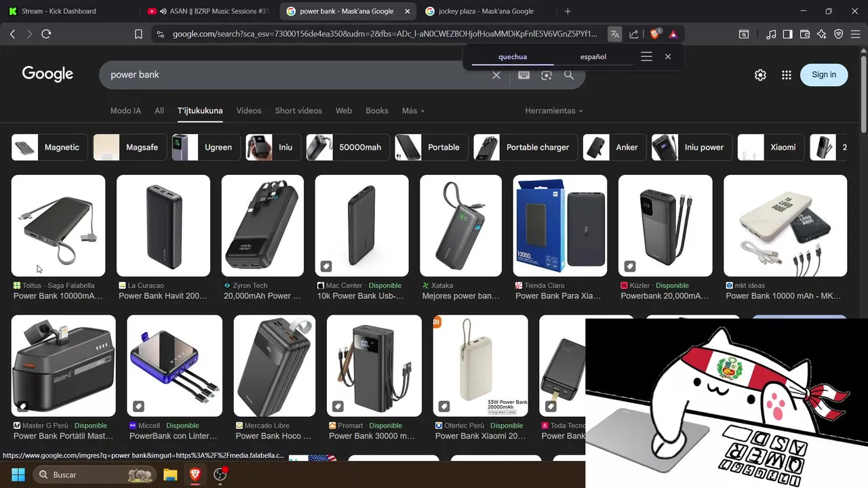Open Brave VPN shield icon

(839, 34)
